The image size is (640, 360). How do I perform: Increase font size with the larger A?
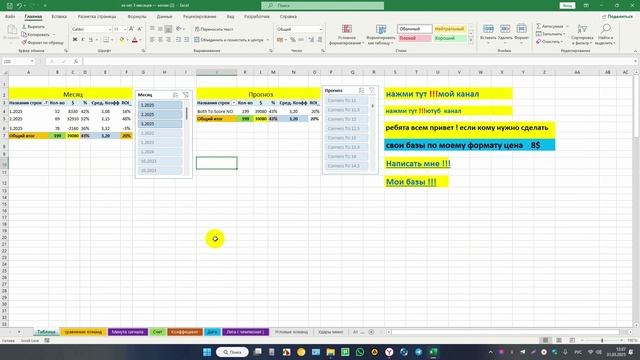pos(131,29)
